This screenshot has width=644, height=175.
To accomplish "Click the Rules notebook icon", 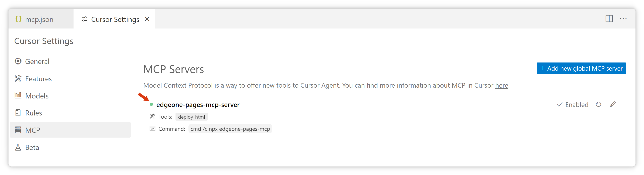I will tap(18, 113).
